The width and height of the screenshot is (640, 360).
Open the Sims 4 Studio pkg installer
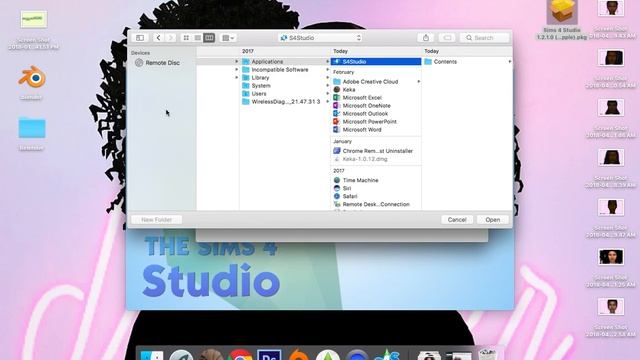(x=562, y=12)
